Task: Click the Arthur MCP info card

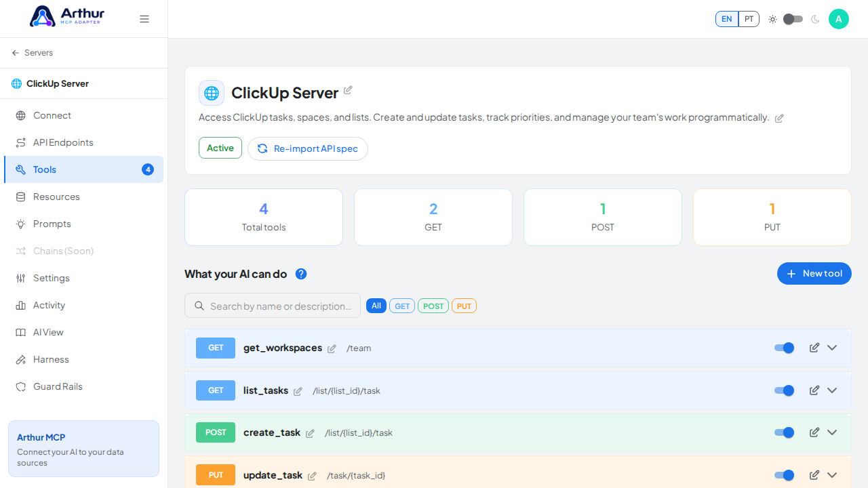Action: (83, 449)
